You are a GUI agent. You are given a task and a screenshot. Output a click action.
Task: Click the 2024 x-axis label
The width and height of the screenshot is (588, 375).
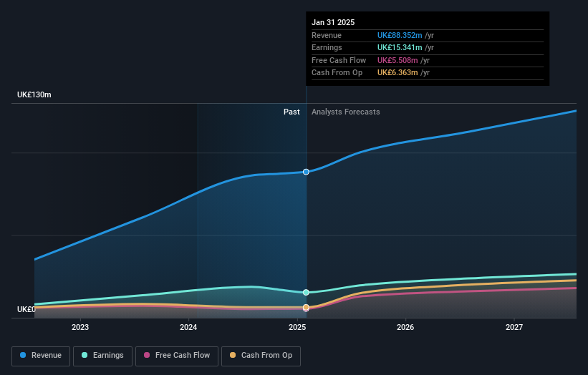[x=188, y=327]
